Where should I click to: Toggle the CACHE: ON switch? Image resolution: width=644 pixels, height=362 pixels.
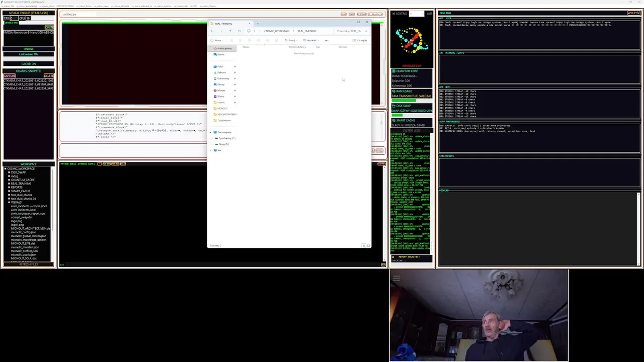tap(29, 64)
